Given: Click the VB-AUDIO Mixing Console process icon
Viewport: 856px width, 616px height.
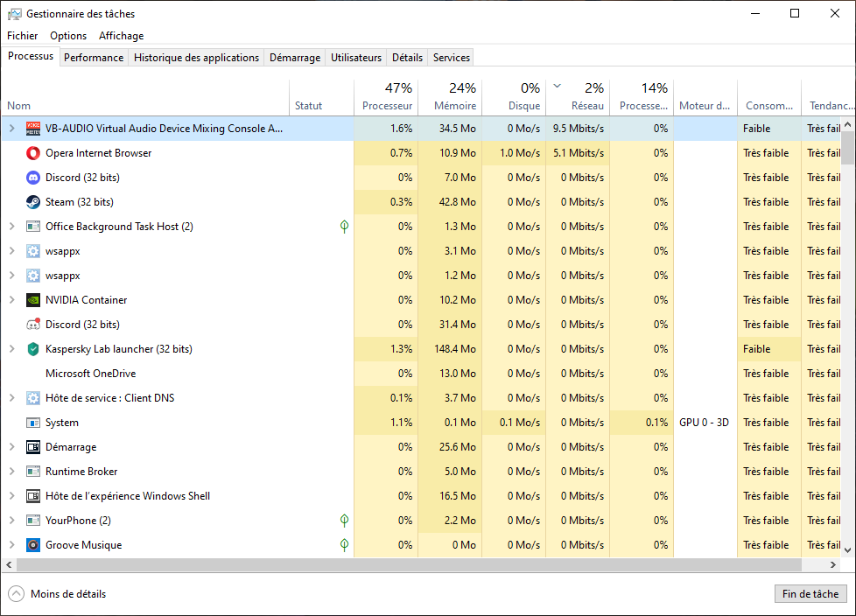Looking at the screenshot, I should pyautogui.click(x=33, y=129).
